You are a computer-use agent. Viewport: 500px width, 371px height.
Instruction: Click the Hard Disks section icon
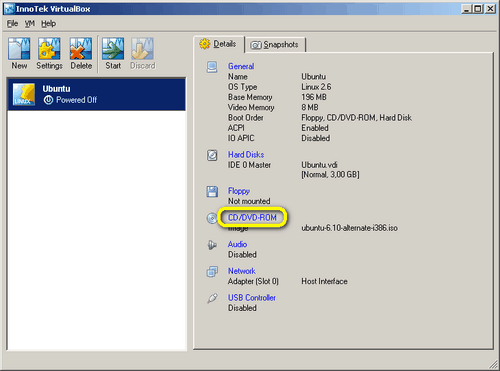click(212, 155)
